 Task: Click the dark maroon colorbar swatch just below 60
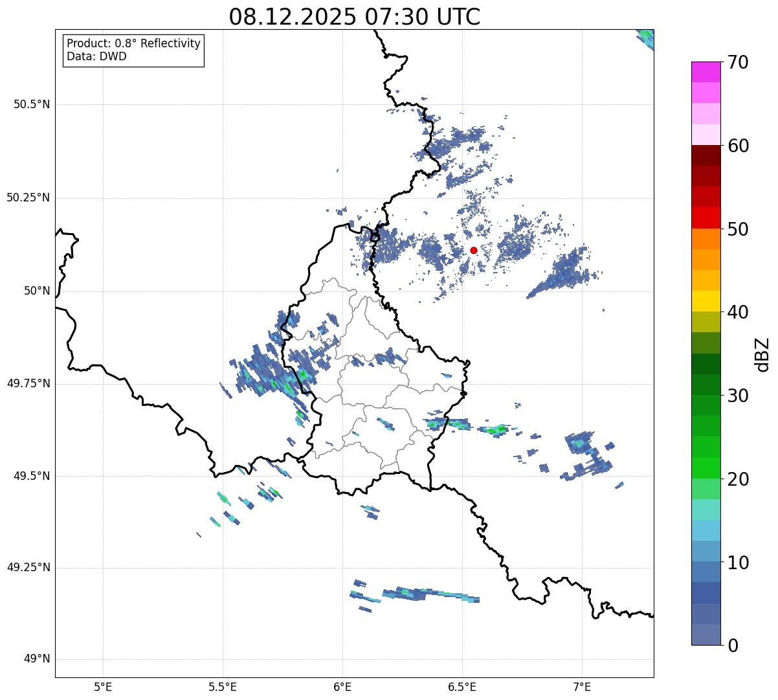[706, 155]
